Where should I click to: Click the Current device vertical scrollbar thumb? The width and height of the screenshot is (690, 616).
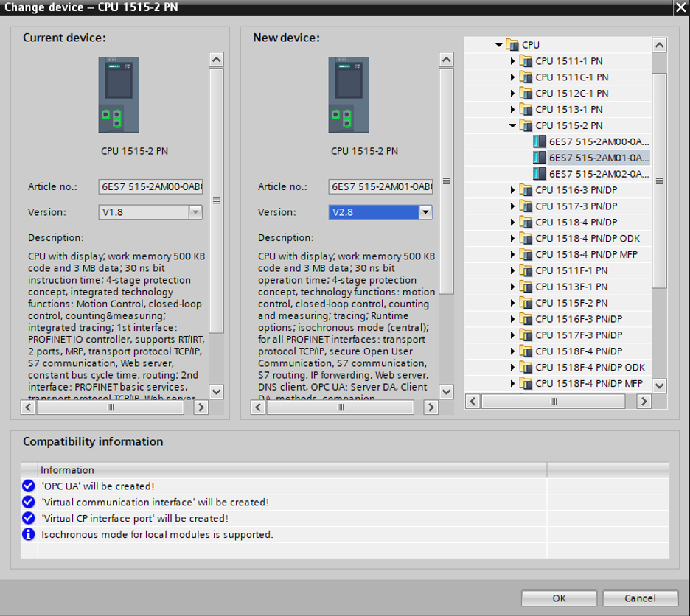[x=217, y=200]
